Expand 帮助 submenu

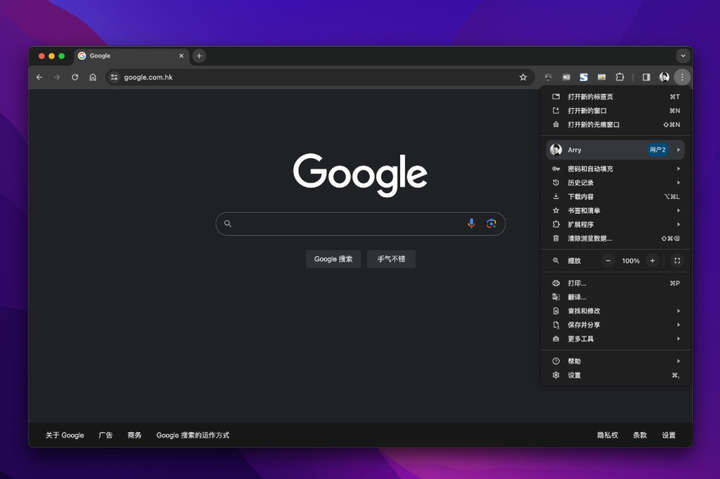615,361
